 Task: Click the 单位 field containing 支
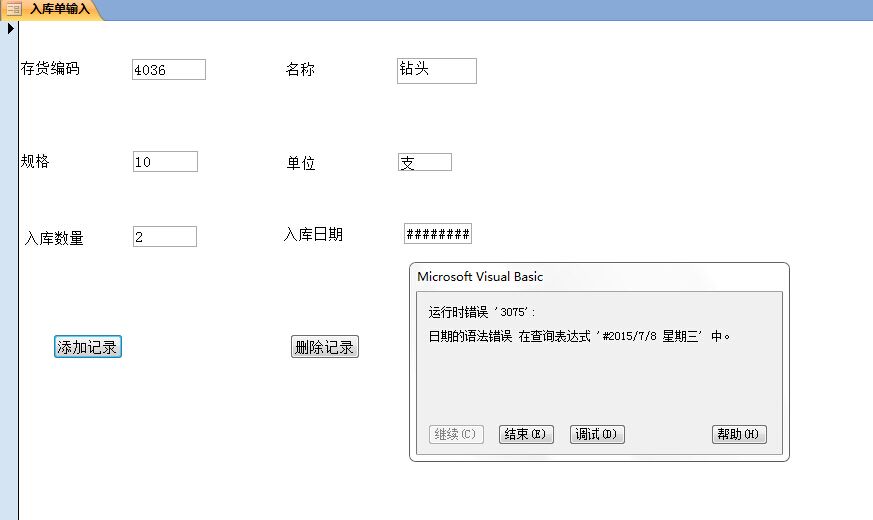click(x=425, y=162)
